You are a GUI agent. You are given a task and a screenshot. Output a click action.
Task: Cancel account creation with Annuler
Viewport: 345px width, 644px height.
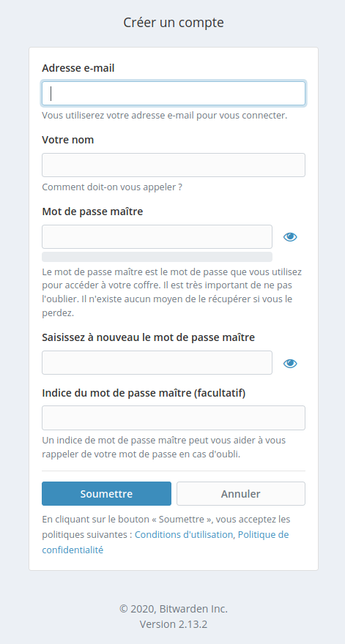pos(241,494)
